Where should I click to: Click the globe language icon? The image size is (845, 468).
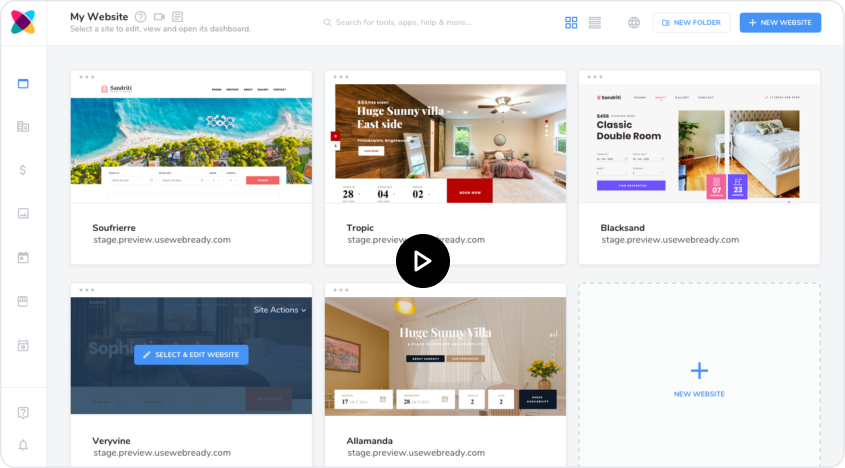pos(634,22)
